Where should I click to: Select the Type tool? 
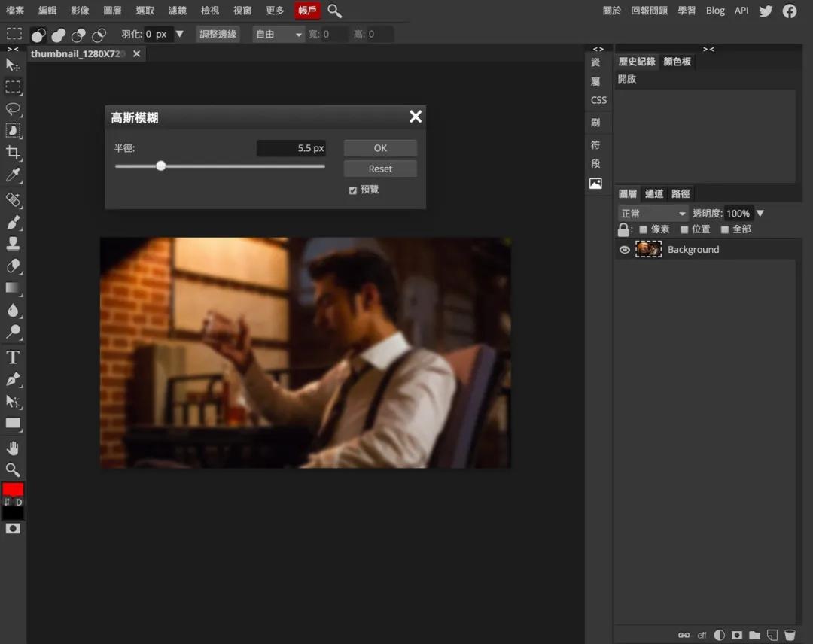(x=12, y=357)
